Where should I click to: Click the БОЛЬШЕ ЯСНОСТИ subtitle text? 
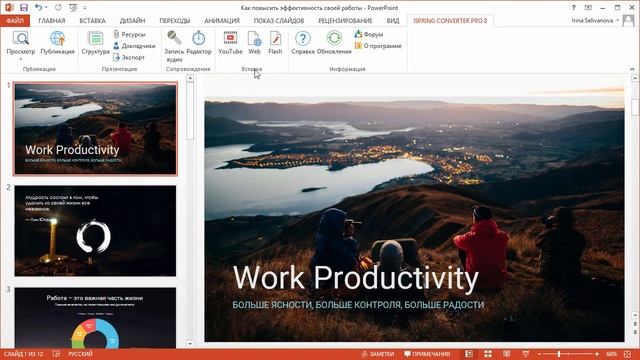click(x=358, y=305)
